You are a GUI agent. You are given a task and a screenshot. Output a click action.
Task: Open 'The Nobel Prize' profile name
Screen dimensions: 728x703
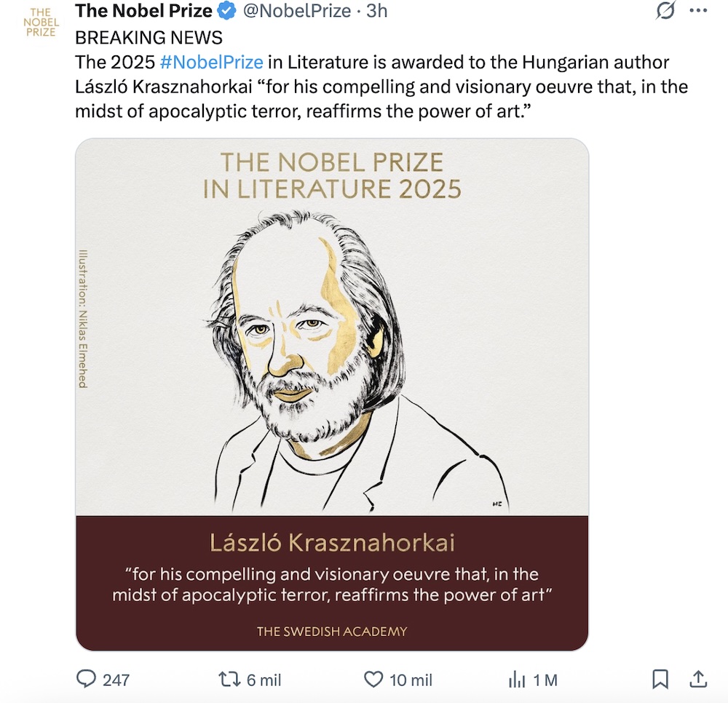click(x=141, y=11)
